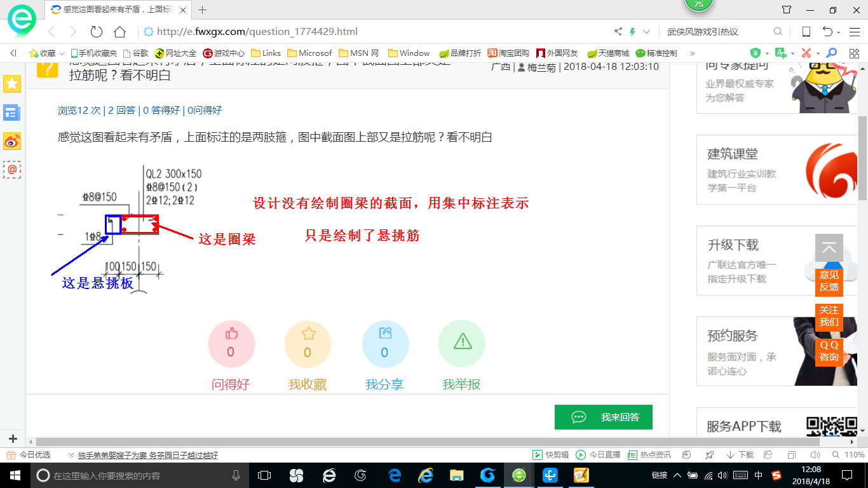Click the yellow star sidebar favorites icon
The width and height of the screenshot is (868, 488).
[12, 83]
